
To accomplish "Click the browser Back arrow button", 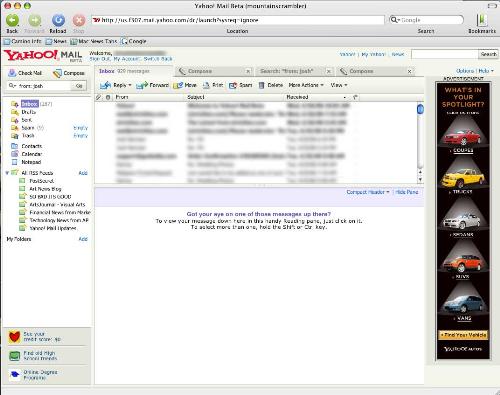I will 12,20.
